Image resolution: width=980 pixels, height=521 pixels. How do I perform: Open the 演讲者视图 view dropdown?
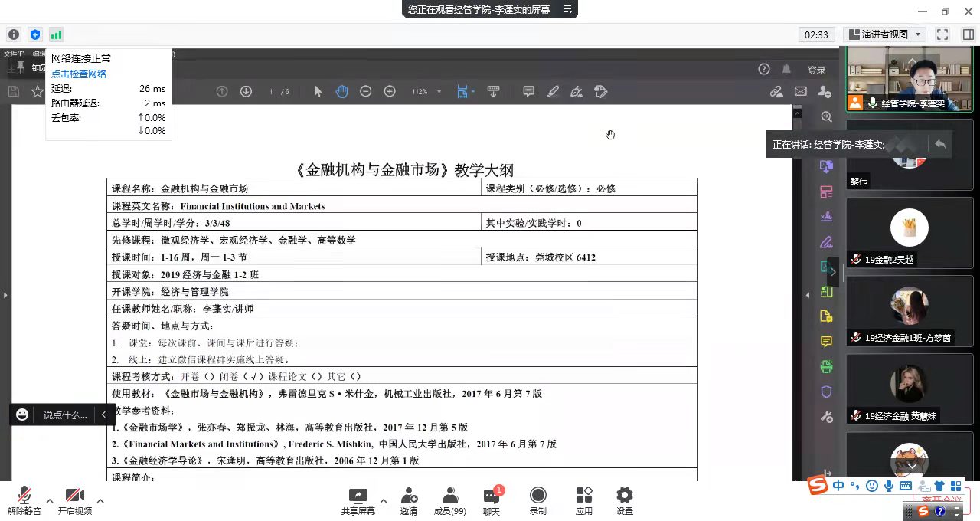pos(884,34)
